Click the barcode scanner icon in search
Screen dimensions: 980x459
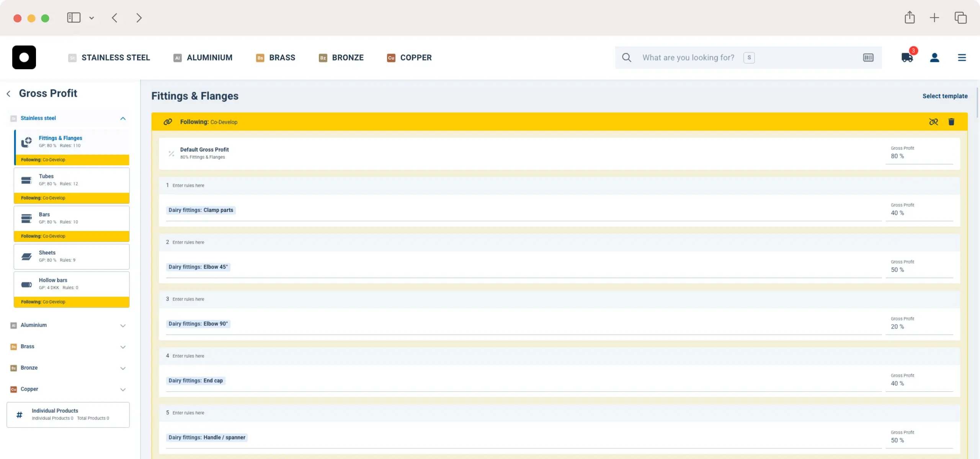pyautogui.click(x=868, y=57)
